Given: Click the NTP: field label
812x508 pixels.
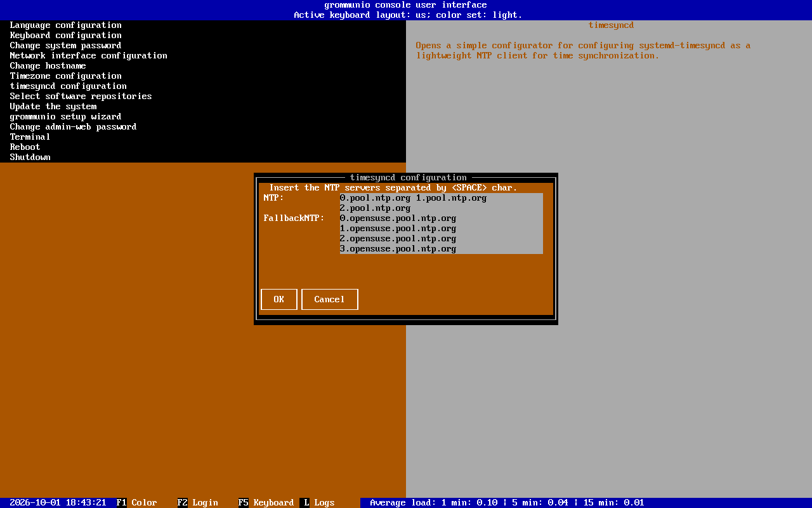Looking at the screenshot, I should coord(274,198).
